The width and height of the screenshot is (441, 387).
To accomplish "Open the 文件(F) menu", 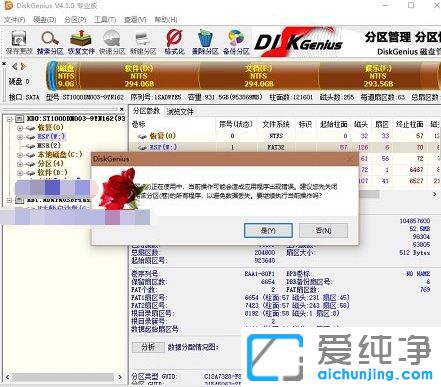I will point(14,20).
